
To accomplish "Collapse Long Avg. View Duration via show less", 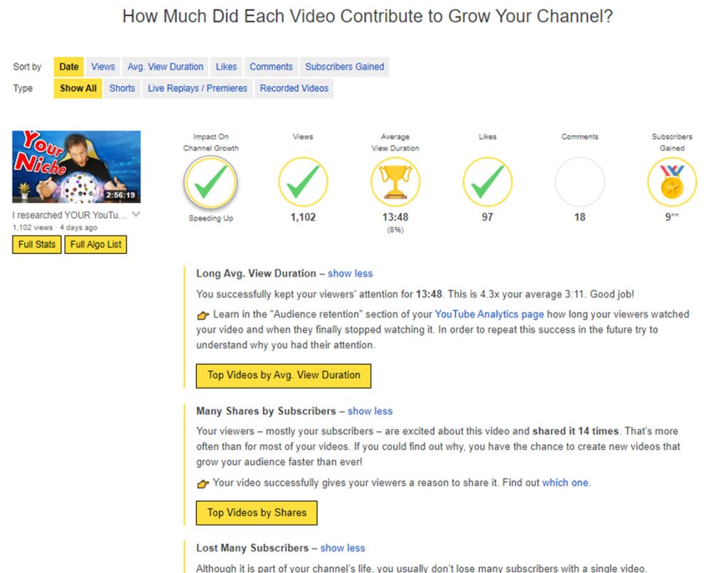I will click(x=350, y=274).
